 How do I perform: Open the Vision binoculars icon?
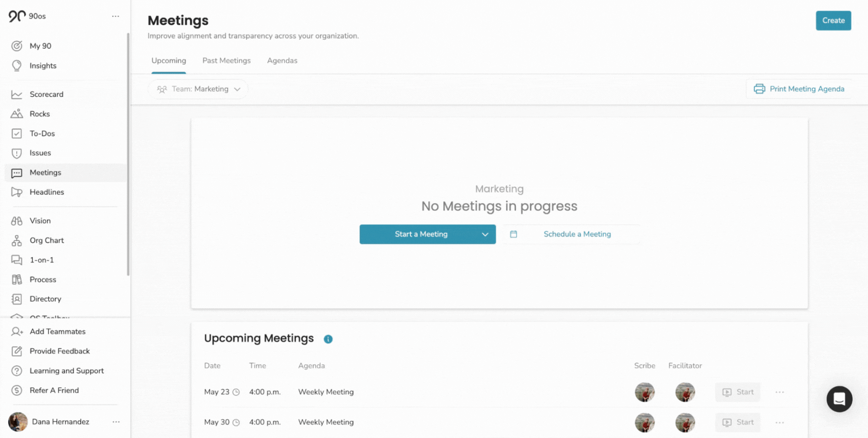tap(17, 221)
